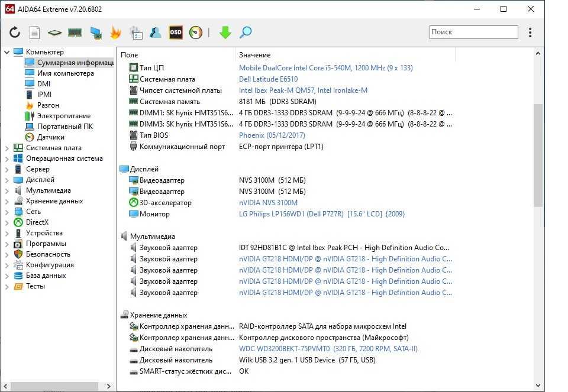568x392 pixels.
Task: Click the Безопасность shield icon
Action: 18,254
